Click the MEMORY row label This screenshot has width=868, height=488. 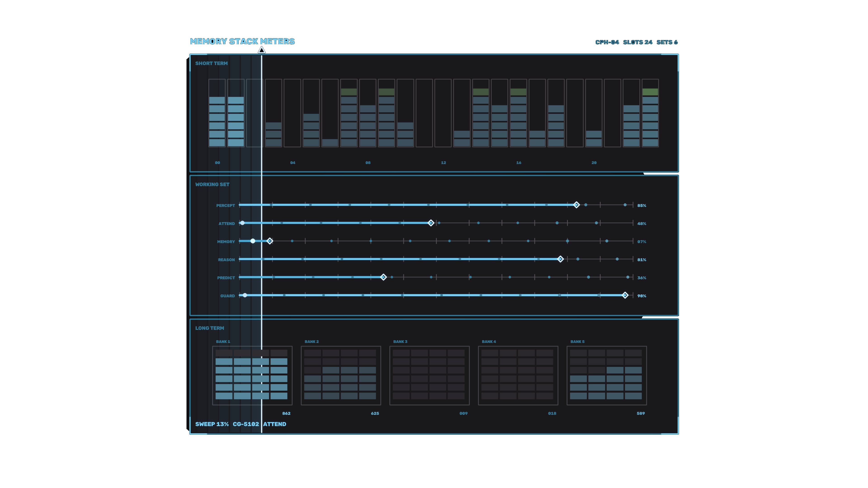click(226, 242)
